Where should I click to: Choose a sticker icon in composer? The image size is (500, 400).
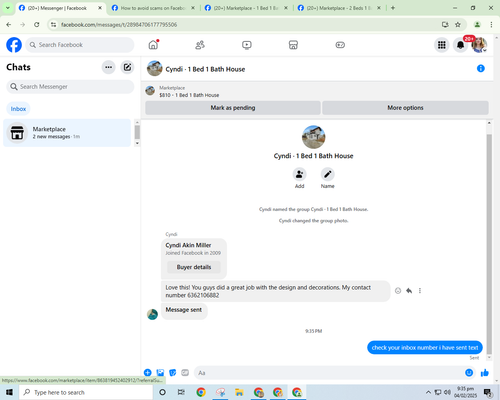173,373
